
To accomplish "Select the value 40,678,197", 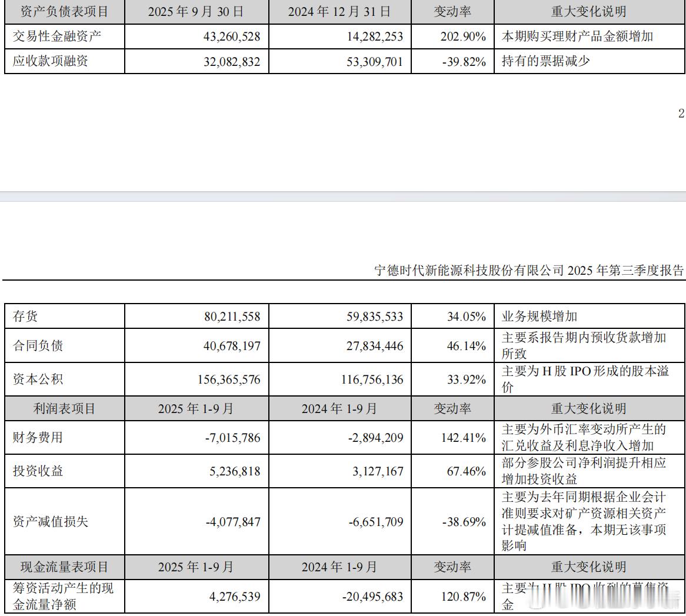I will (x=232, y=346).
